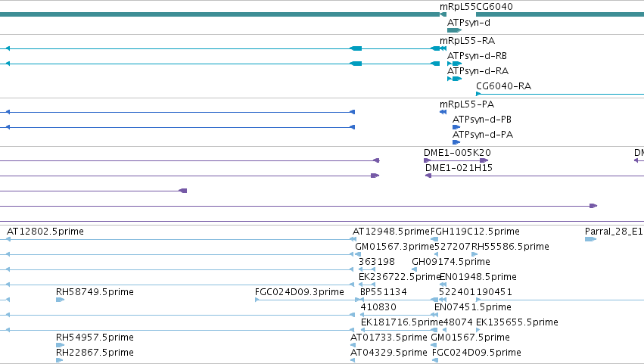Select the AT12802.5prime EST label
This screenshot has height=364, width=644.
click(45, 232)
